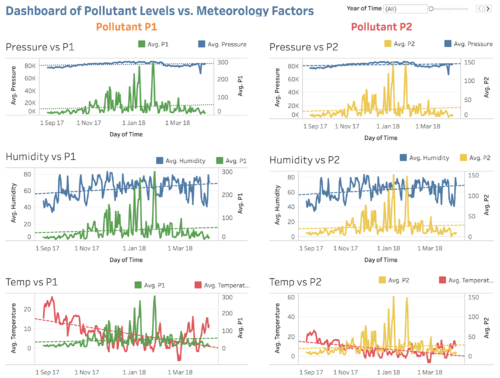Click the Day of Time axis label under Pressure vs P1
500x378 pixels.
coord(126,134)
